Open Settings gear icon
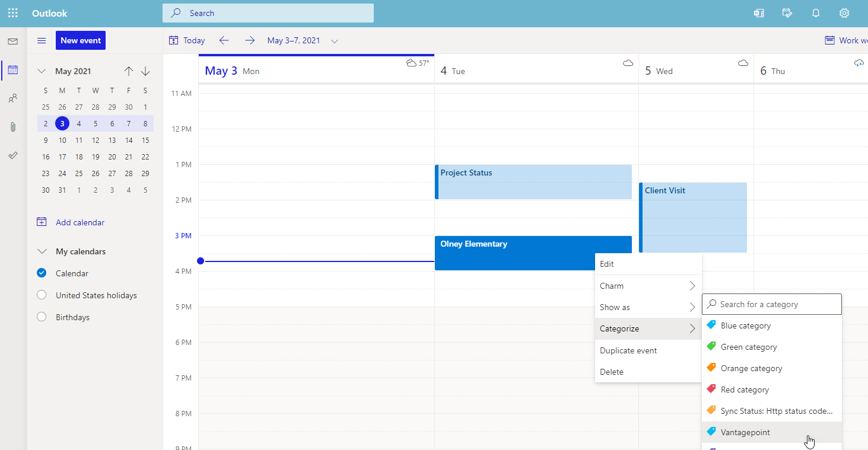Image resolution: width=868 pixels, height=450 pixels. pyautogui.click(x=844, y=13)
